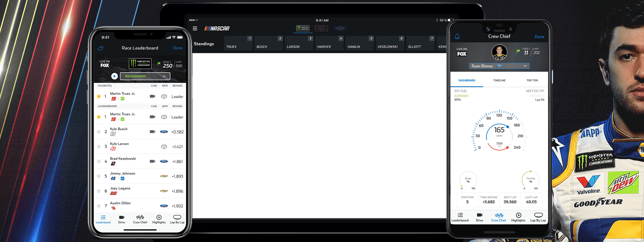Open Crew Chief tab on right phone
The height and width of the screenshot is (242, 644).
pos(499,217)
